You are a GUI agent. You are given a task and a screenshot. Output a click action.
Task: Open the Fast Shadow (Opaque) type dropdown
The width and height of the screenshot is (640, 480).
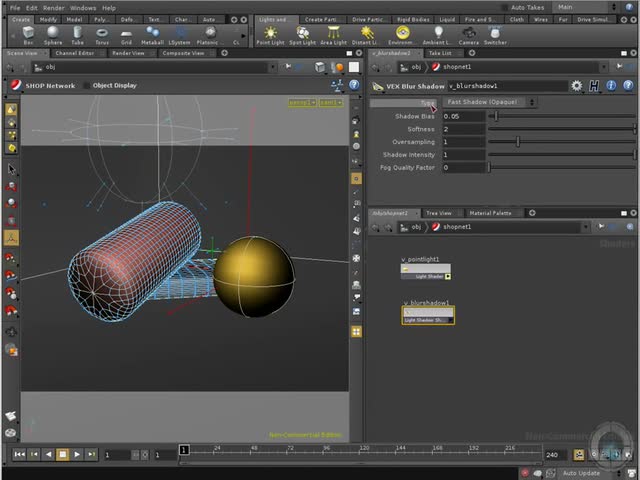pyautogui.click(x=489, y=102)
